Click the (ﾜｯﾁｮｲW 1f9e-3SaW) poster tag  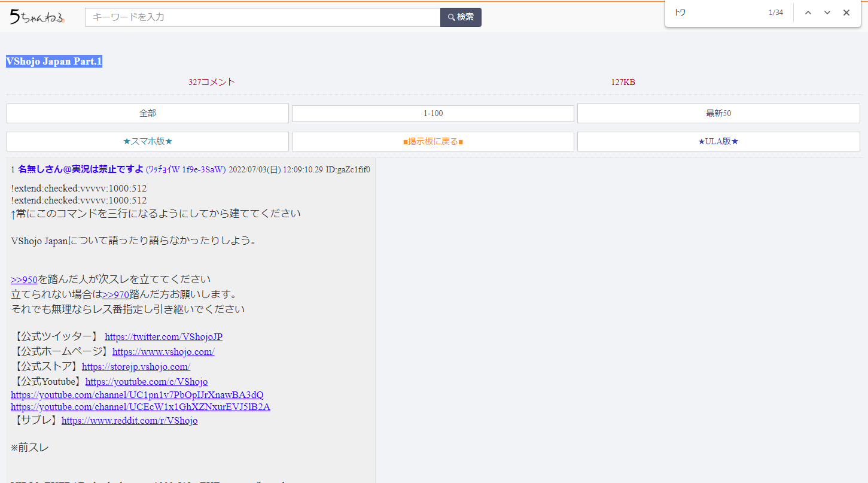(x=186, y=169)
